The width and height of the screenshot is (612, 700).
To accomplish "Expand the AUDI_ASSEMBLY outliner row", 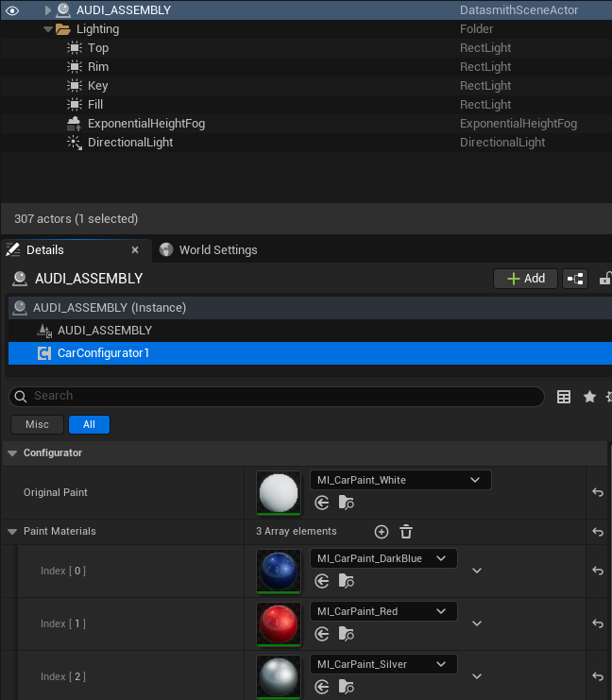I will point(48,10).
